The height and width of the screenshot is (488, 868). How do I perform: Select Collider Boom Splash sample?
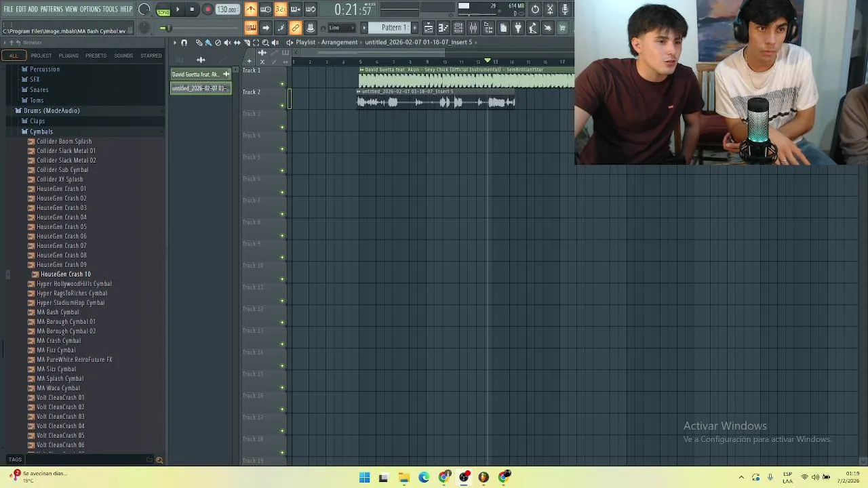click(x=64, y=142)
